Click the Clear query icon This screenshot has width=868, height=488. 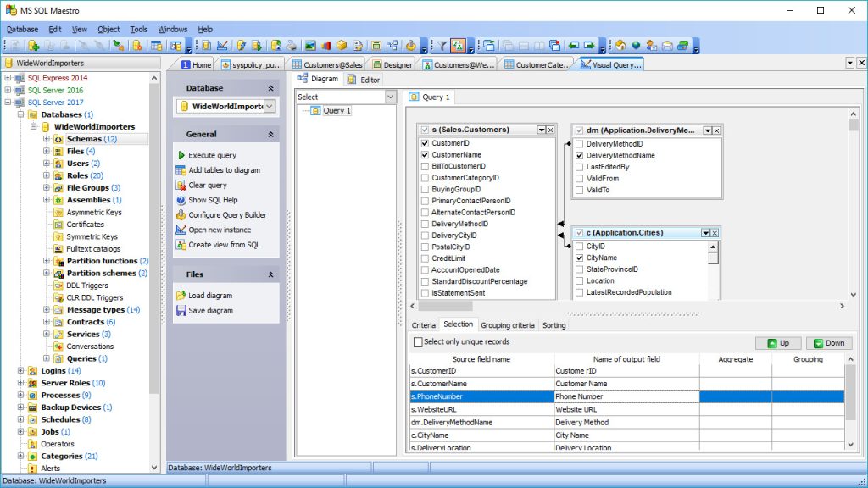(181, 185)
